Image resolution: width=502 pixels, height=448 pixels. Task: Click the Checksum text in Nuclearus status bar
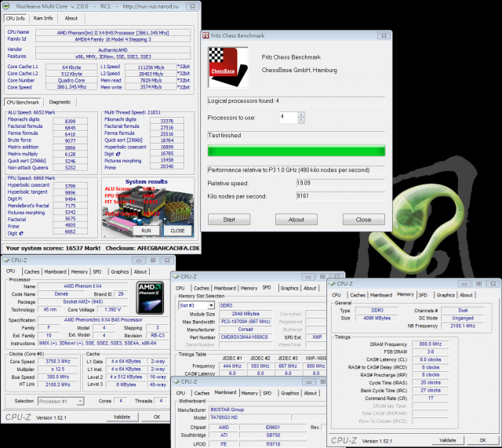click(152, 248)
